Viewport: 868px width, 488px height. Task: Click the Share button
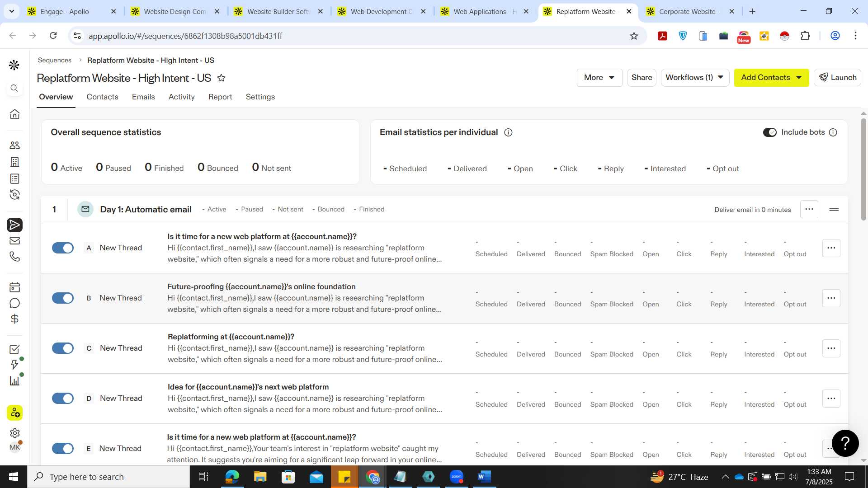[642, 78]
